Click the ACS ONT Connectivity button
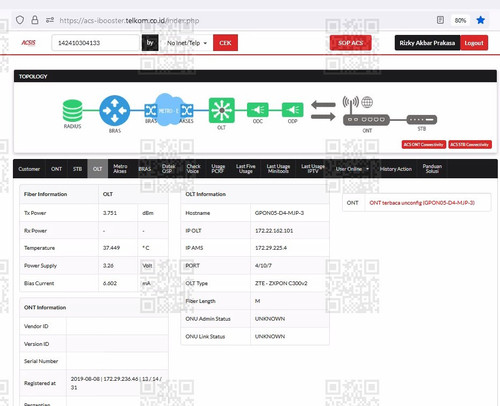The width and height of the screenshot is (500, 406). [424, 144]
